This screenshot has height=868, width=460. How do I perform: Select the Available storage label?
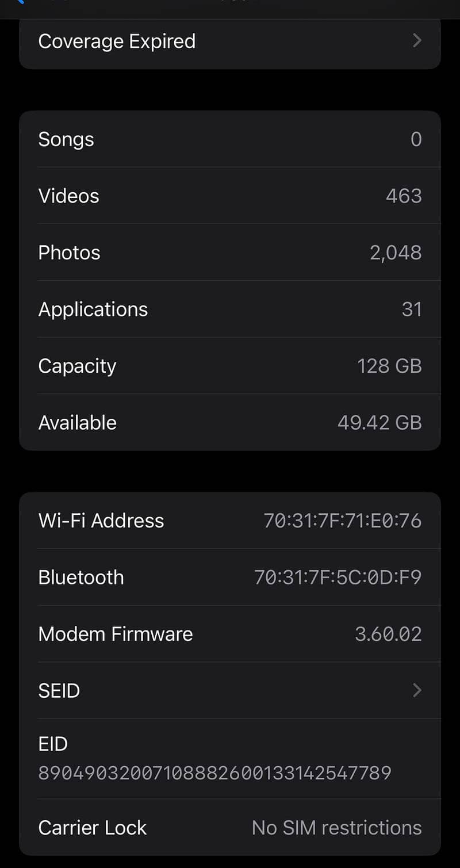77,423
